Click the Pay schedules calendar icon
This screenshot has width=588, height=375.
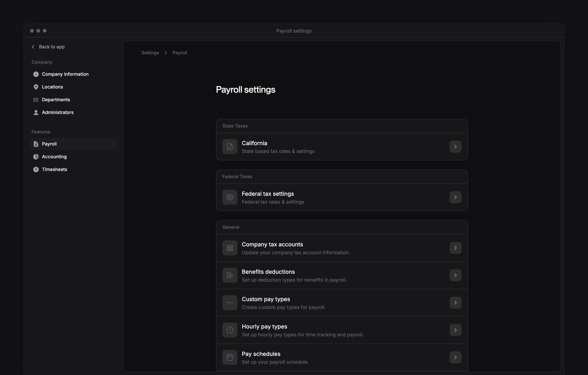tap(230, 357)
